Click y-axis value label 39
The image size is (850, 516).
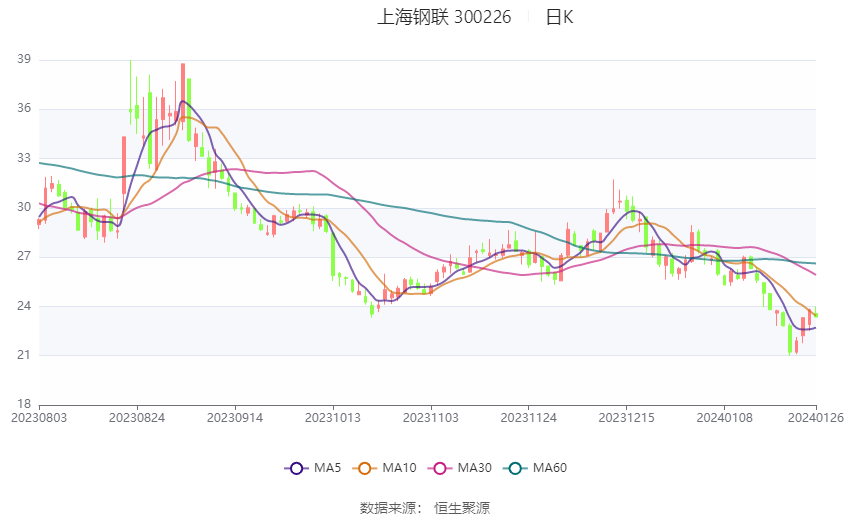(24, 59)
